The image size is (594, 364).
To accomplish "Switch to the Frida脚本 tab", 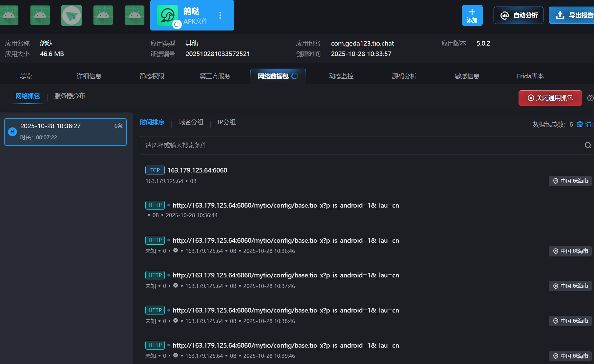I will point(530,76).
